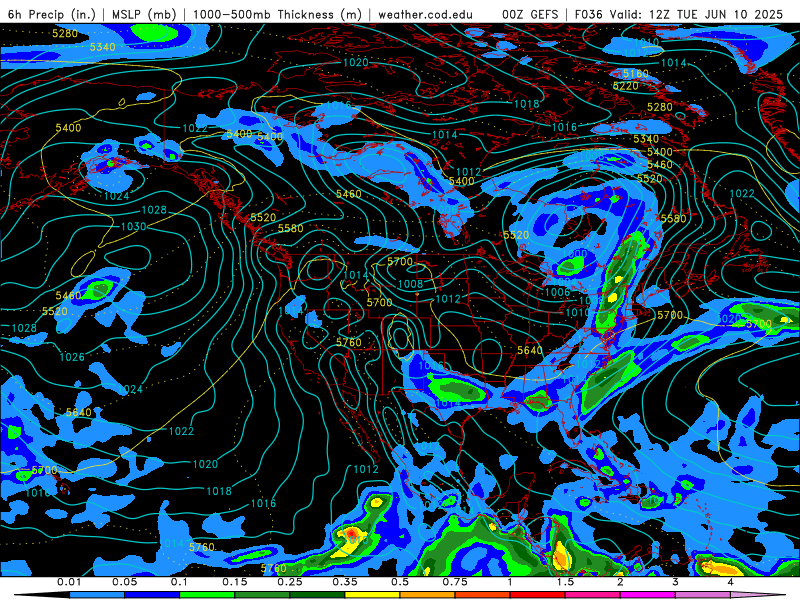Click the legend value 4
The image size is (800, 600).
731,582
